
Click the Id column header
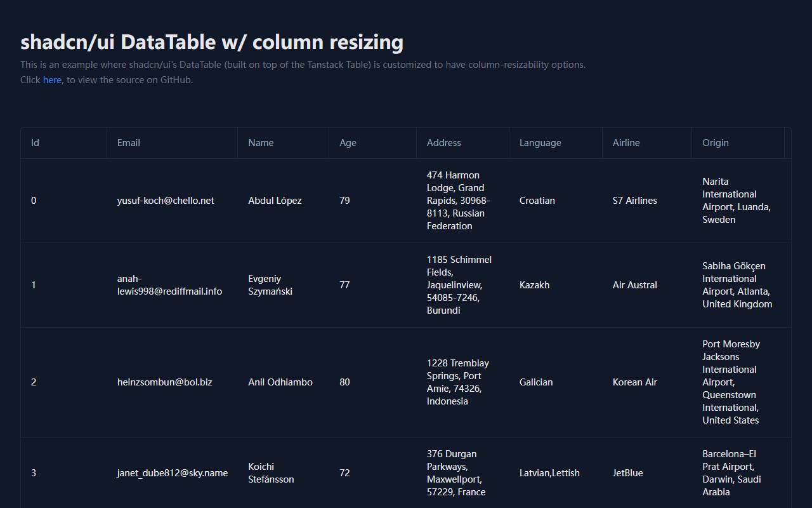pyautogui.click(x=64, y=143)
